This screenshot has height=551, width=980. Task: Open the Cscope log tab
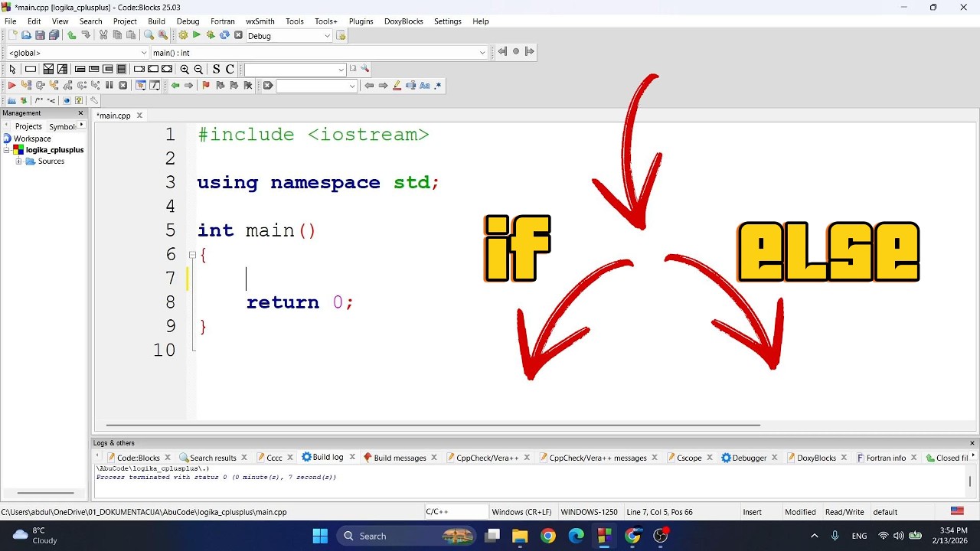pyautogui.click(x=689, y=458)
